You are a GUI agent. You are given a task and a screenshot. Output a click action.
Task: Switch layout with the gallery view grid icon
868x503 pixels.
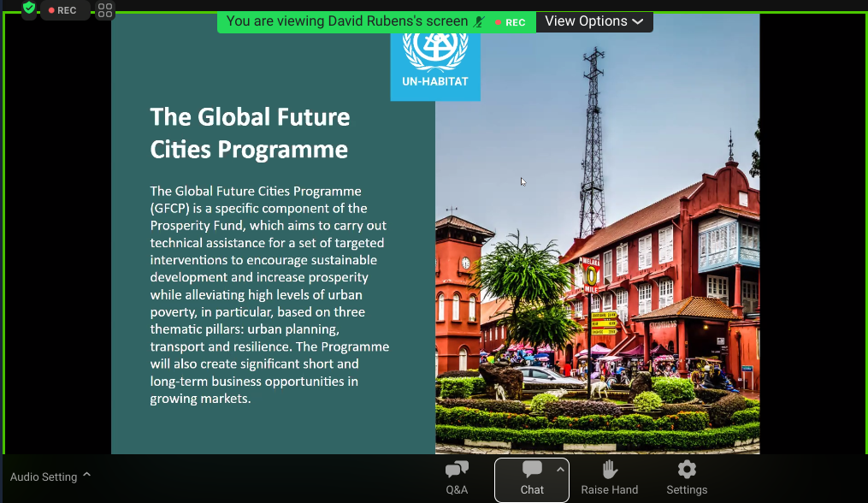[x=105, y=10]
